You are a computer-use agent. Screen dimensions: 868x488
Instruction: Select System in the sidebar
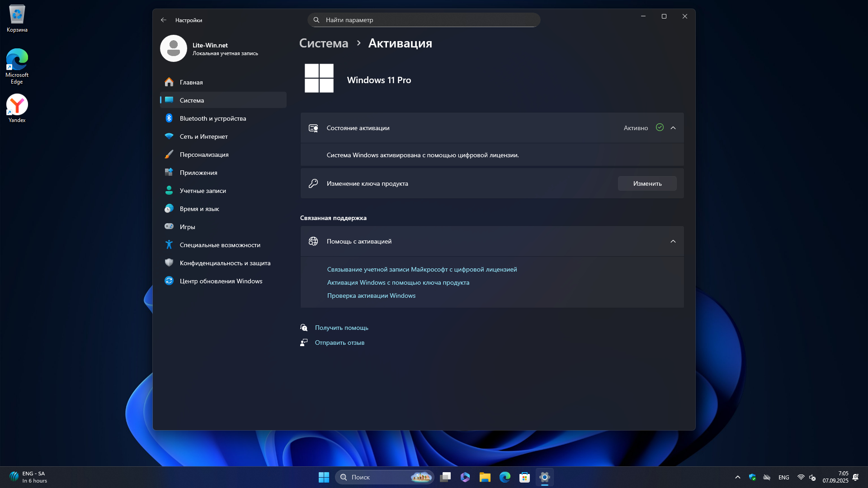click(223, 100)
